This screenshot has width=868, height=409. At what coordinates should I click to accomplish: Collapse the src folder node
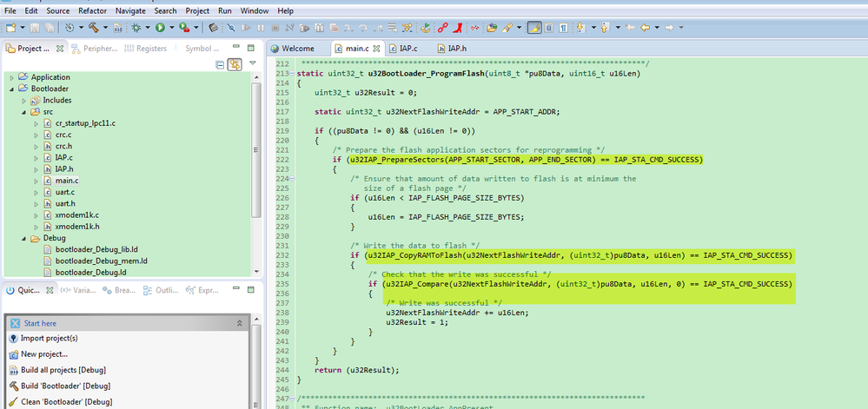click(x=23, y=112)
